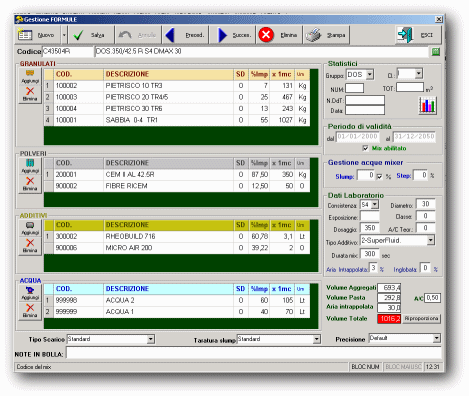
Task: Click the Riproporziona button
Action: pyautogui.click(x=421, y=318)
